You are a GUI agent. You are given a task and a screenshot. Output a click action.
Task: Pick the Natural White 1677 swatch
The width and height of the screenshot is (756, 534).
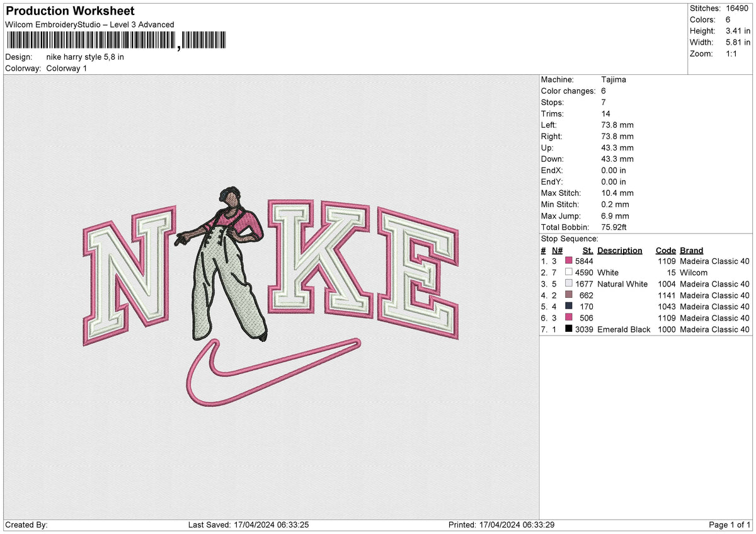[569, 284]
